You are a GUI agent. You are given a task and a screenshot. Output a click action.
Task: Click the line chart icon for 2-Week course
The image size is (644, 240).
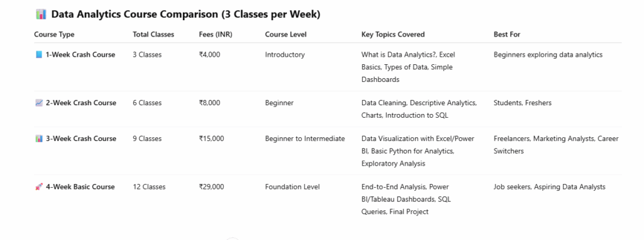(x=39, y=103)
